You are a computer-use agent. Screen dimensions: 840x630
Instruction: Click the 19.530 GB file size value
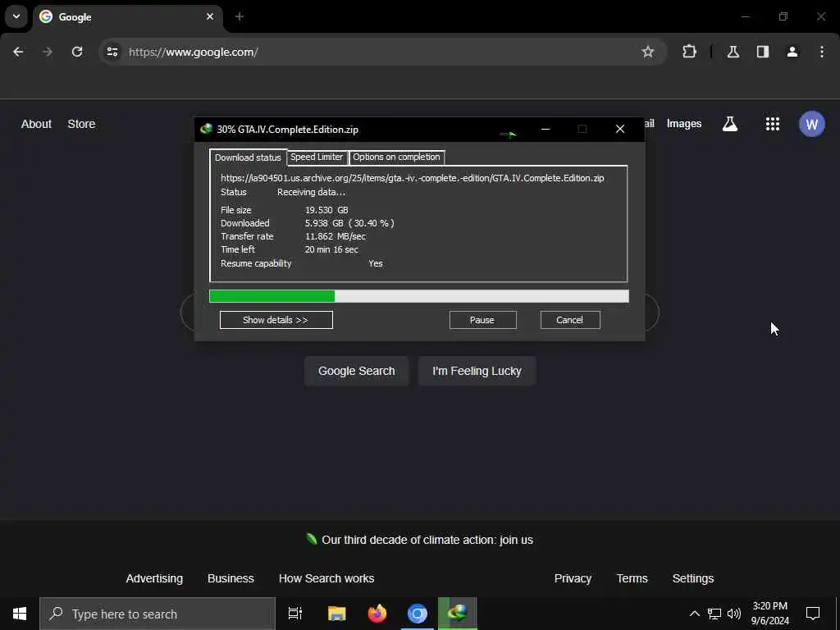click(x=326, y=210)
